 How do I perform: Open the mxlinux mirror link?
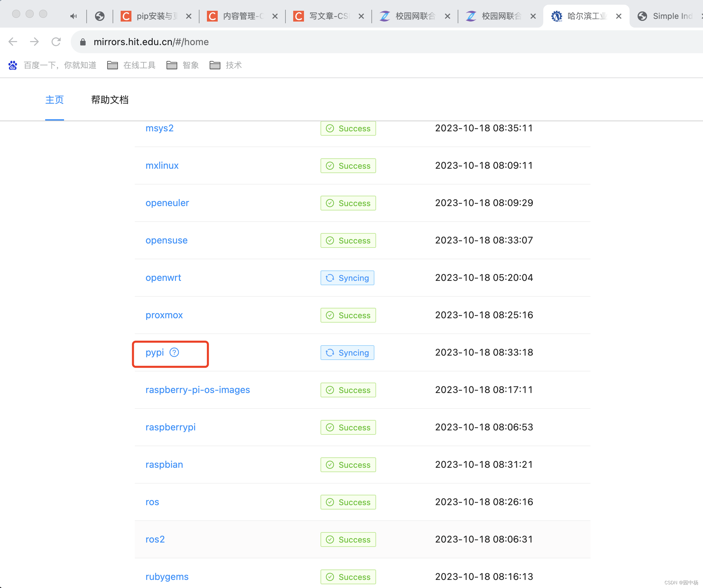click(162, 166)
